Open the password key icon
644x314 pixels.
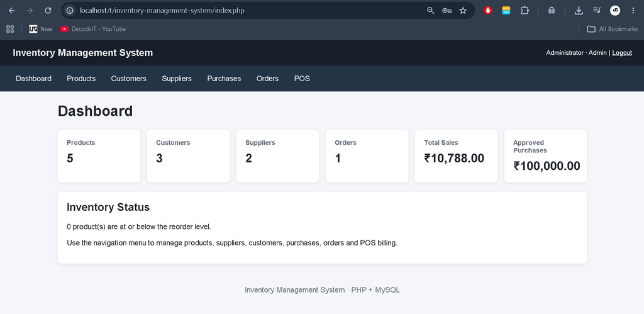pyautogui.click(x=447, y=11)
